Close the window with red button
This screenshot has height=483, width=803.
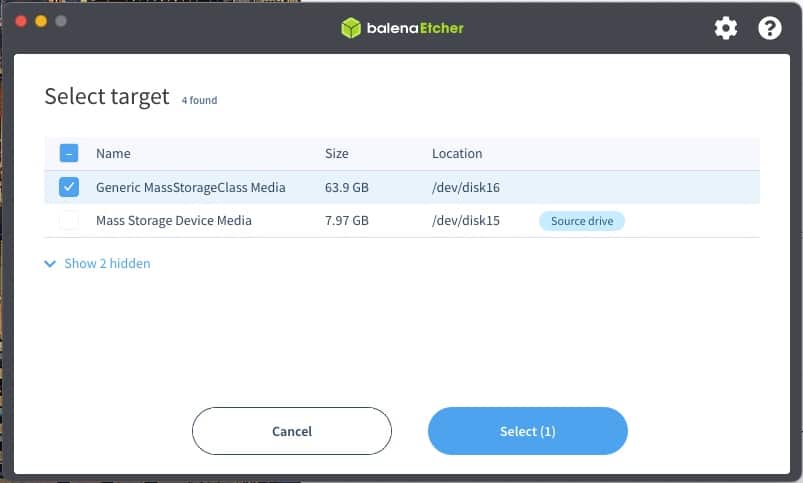(21, 21)
